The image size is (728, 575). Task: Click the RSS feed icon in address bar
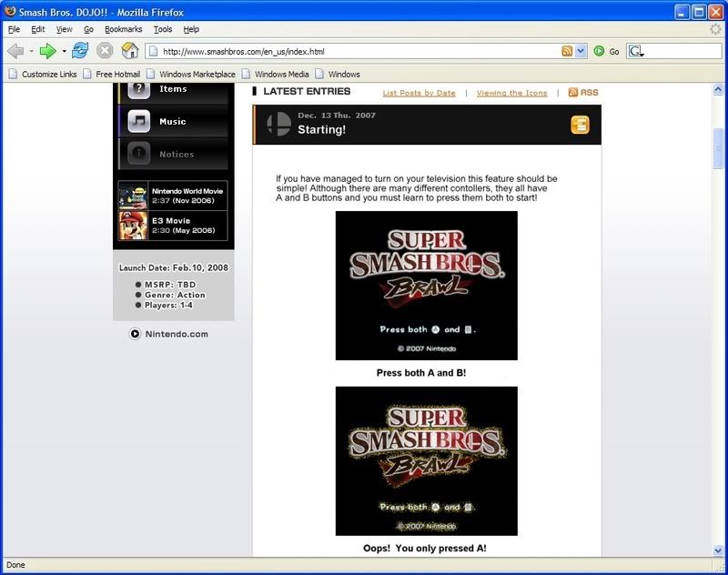pyautogui.click(x=567, y=51)
